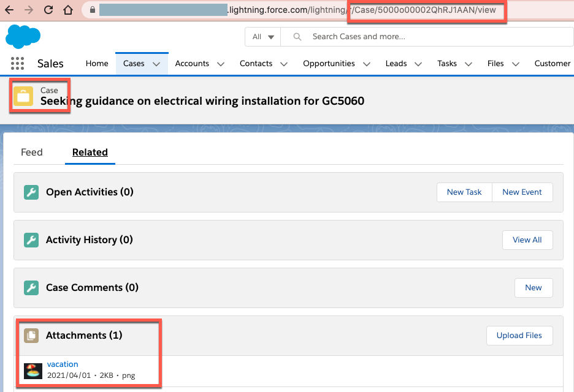The image size is (574, 392).
Task: Open the App Launcher grid icon
Action: [18, 64]
